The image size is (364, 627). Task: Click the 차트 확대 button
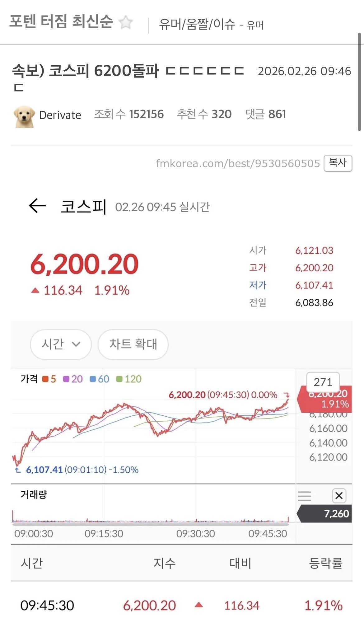[133, 344]
